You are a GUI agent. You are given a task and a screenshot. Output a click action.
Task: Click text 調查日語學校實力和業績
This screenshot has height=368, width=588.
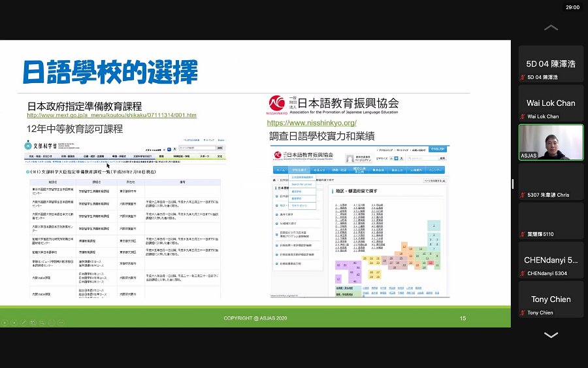(x=321, y=136)
